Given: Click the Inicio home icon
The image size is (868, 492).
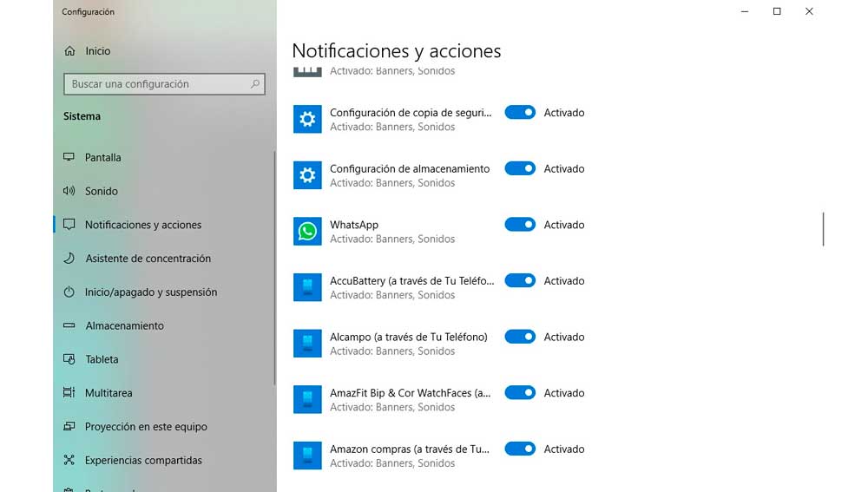Looking at the screenshot, I should [69, 51].
